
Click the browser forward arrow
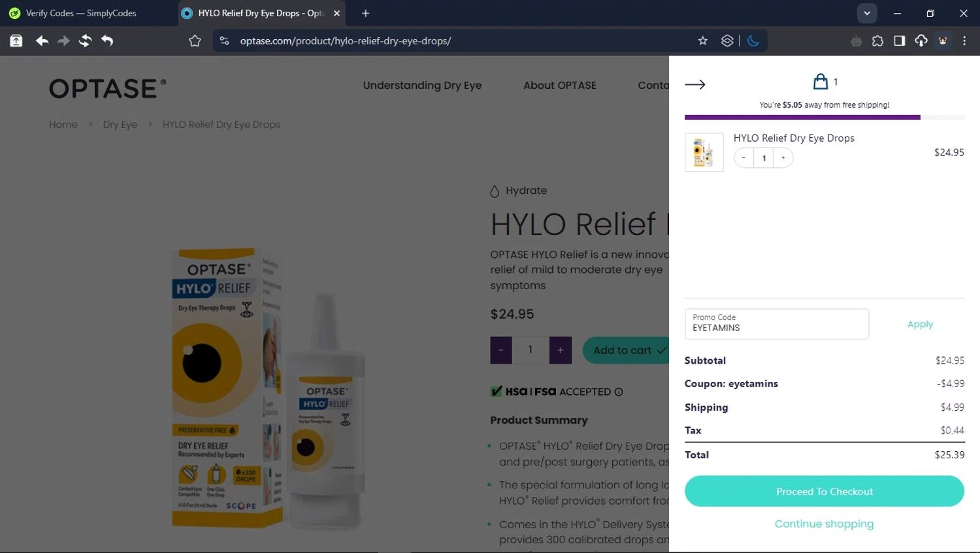tap(63, 41)
